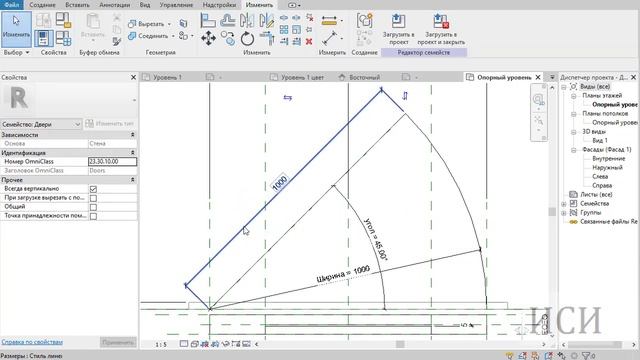Click the Изменить selection arrow tool

[16, 29]
